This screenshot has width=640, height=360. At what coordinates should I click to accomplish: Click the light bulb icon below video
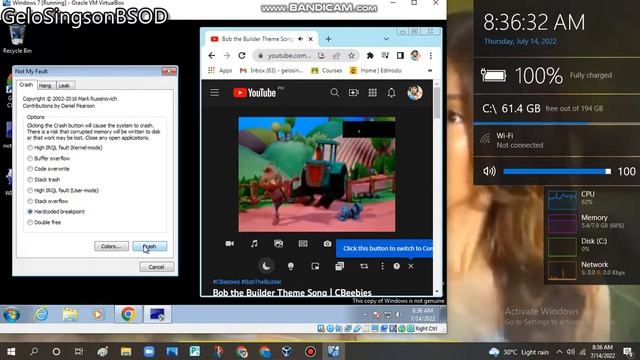pos(291,266)
